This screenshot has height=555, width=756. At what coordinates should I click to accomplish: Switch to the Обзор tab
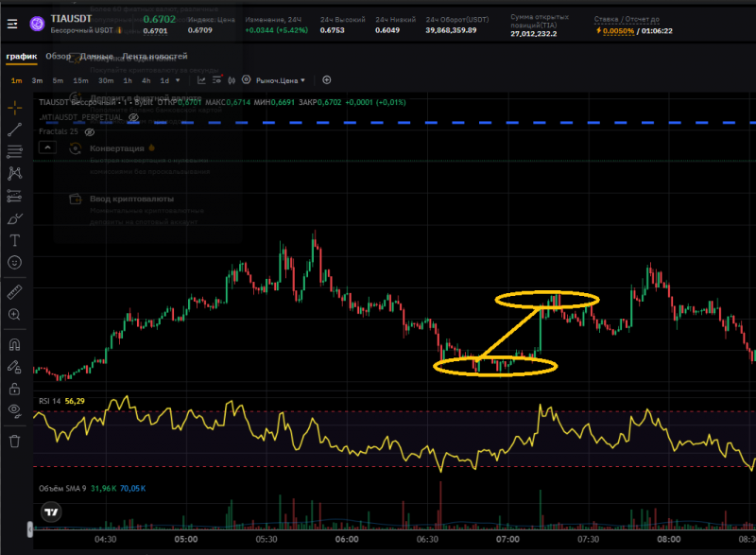pos(58,56)
